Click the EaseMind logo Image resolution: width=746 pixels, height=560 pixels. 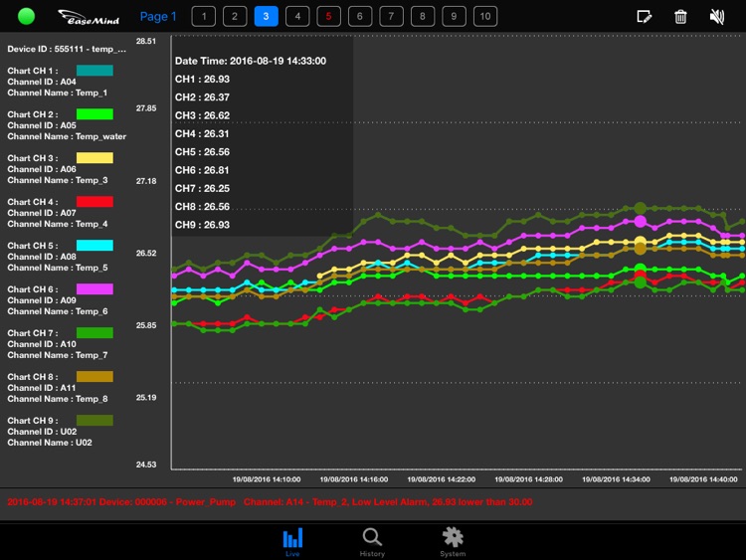tap(88, 17)
